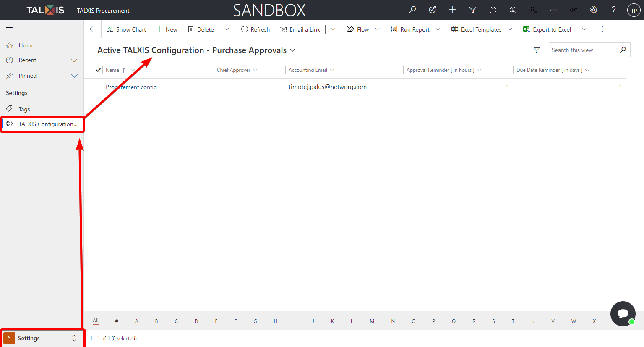This screenshot has height=347, width=644.
Task: Expand the Pinned section
Action: click(74, 76)
